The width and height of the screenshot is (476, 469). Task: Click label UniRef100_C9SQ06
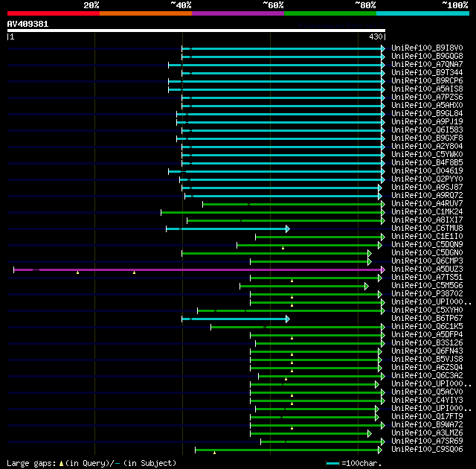[427, 450]
